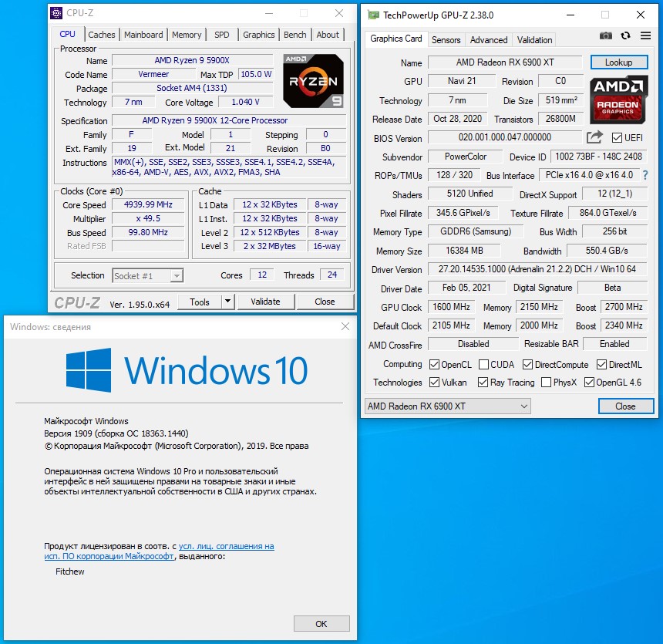This screenshot has height=644, width=663.
Task: Click the Bus Speed value 99.80 MHz
Action: coord(148,232)
